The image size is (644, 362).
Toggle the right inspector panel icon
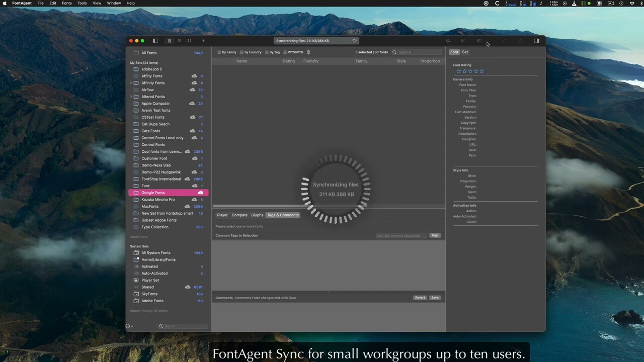tap(536, 41)
